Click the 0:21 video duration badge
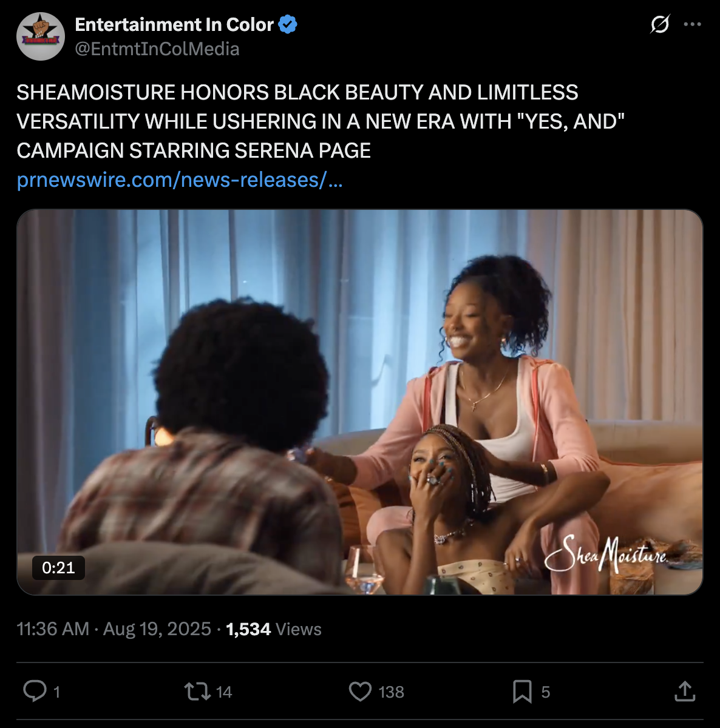720x728 pixels. tap(58, 568)
